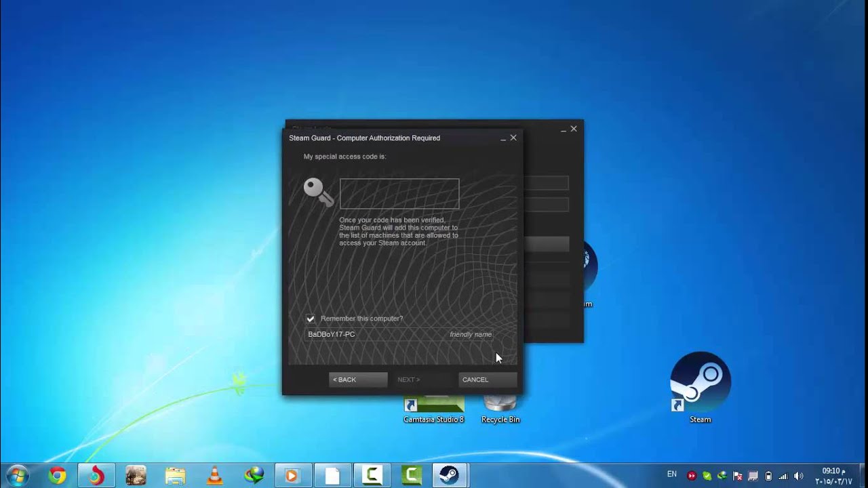Open Windows Explorer folder on taskbar
This screenshot has width=868, height=488.
click(x=175, y=476)
